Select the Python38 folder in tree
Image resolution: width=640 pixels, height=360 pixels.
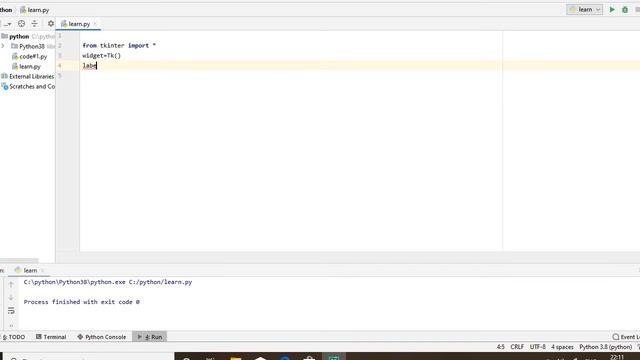(x=32, y=46)
